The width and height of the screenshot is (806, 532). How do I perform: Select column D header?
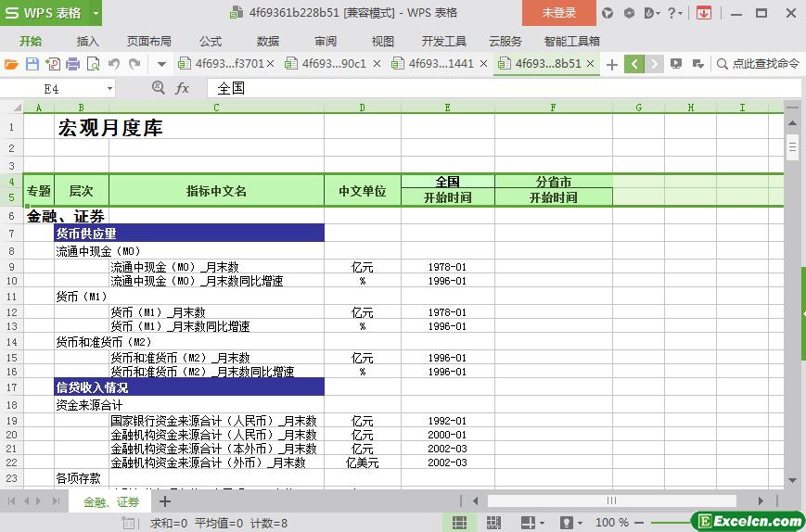click(x=363, y=108)
